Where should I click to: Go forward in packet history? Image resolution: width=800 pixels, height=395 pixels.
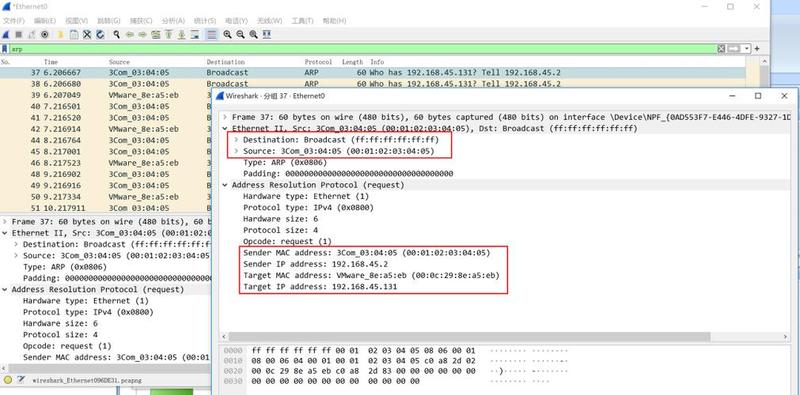click(x=142, y=35)
